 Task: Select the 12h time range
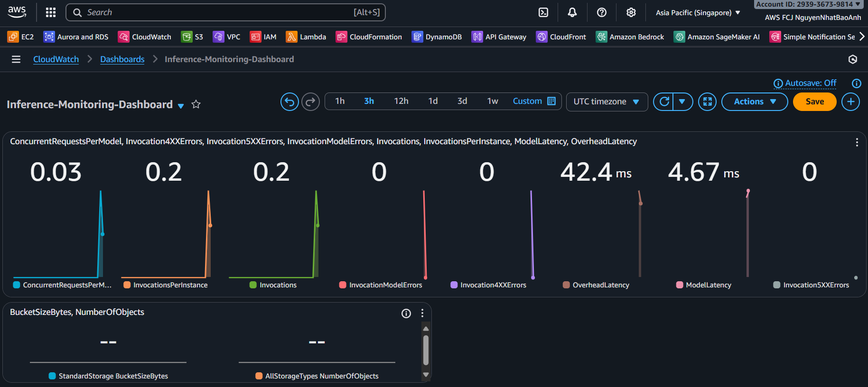(401, 101)
